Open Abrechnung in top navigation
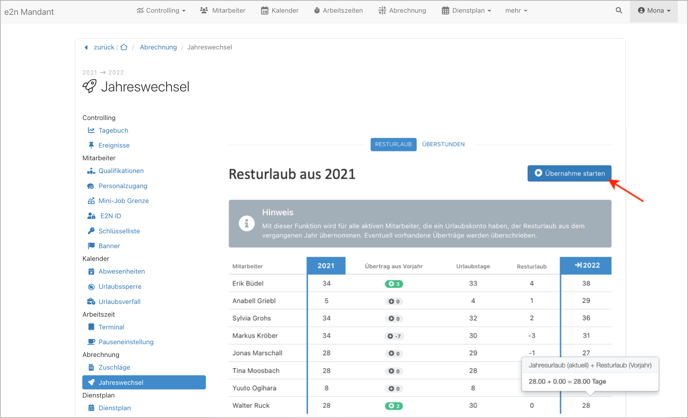This screenshot has width=688, height=418. 402,11
